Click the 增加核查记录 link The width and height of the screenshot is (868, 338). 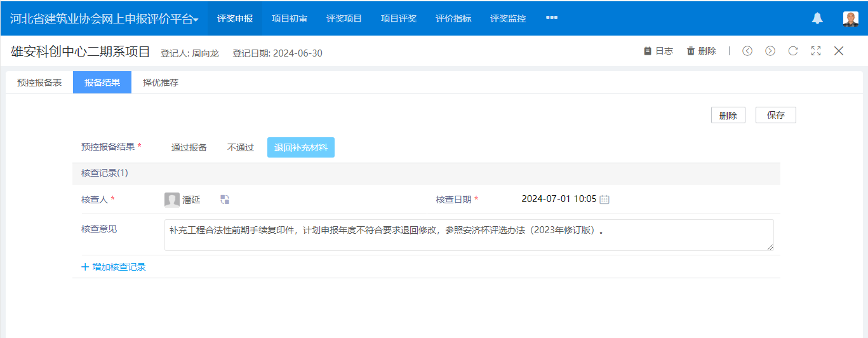click(114, 267)
